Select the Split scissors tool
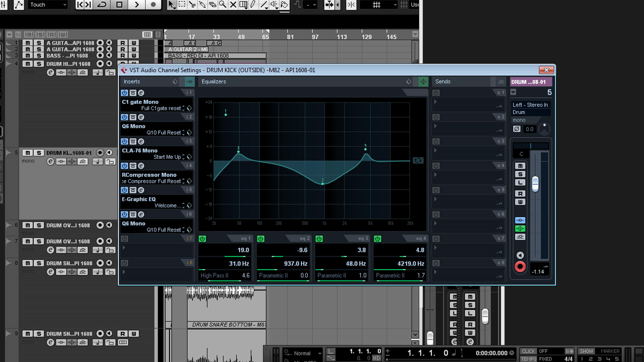The width and height of the screenshot is (644, 362). click(192, 5)
